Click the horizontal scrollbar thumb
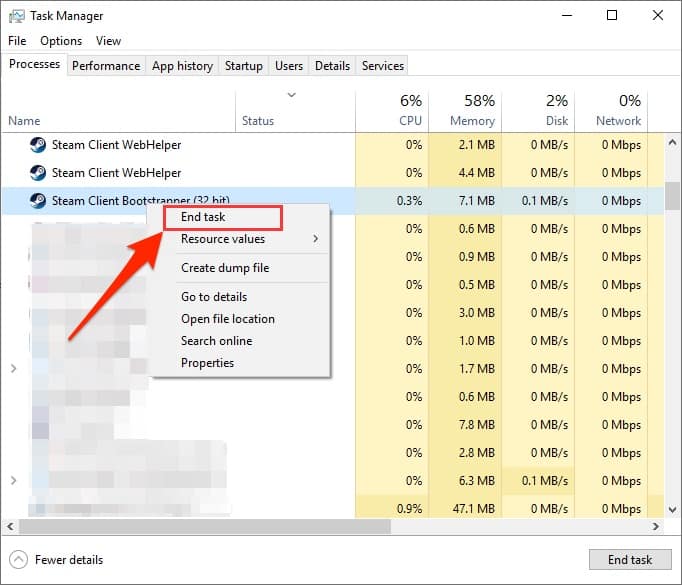682x585 pixels. point(204,527)
